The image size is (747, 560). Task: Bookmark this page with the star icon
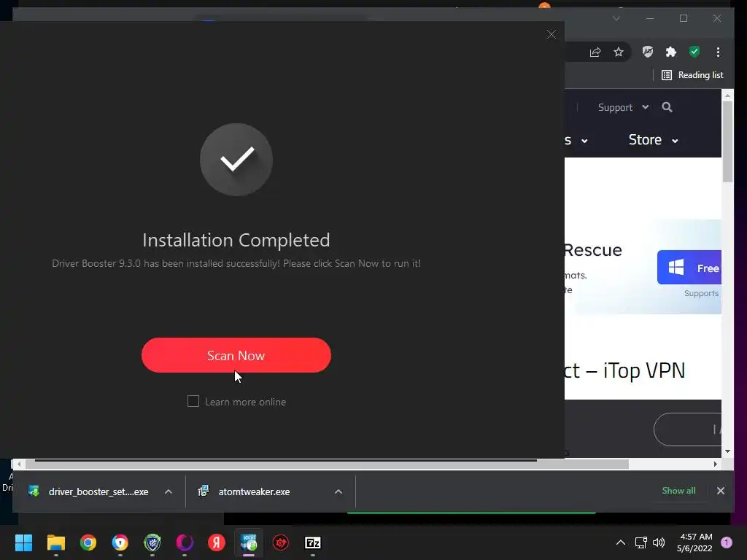click(619, 52)
